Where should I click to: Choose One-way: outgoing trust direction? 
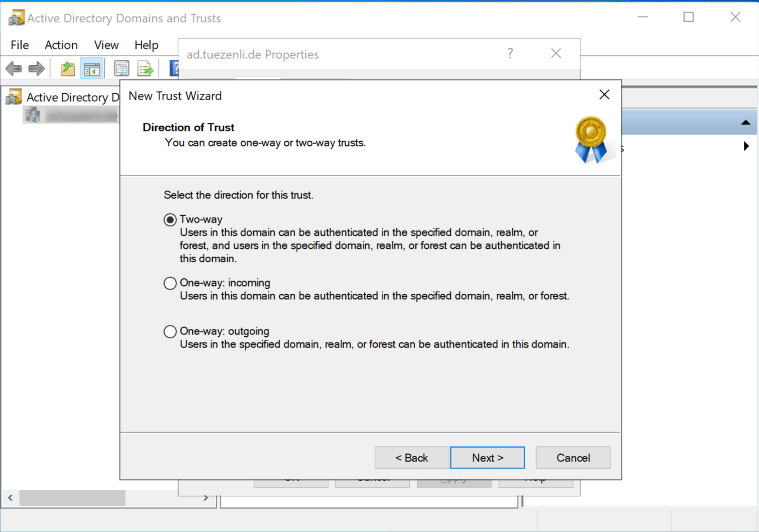point(170,331)
